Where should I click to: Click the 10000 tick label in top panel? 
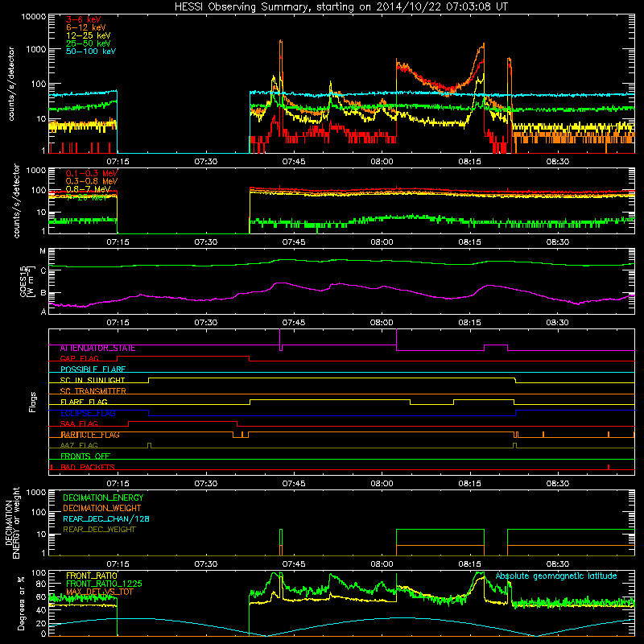click(34, 17)
